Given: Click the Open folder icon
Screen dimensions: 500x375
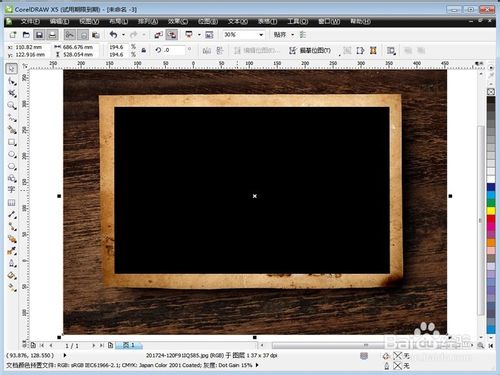Looking at the screenshot, I should [x=26, y=35].
